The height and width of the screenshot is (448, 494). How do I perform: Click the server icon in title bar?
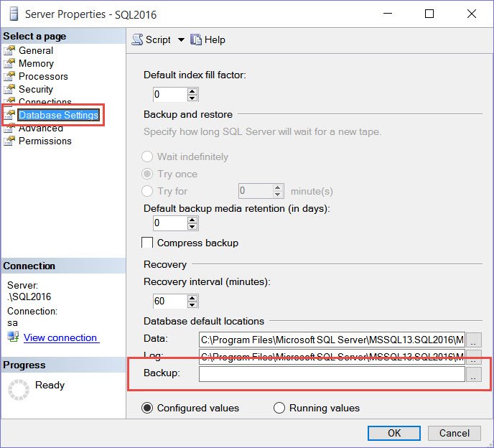(14, 14)
